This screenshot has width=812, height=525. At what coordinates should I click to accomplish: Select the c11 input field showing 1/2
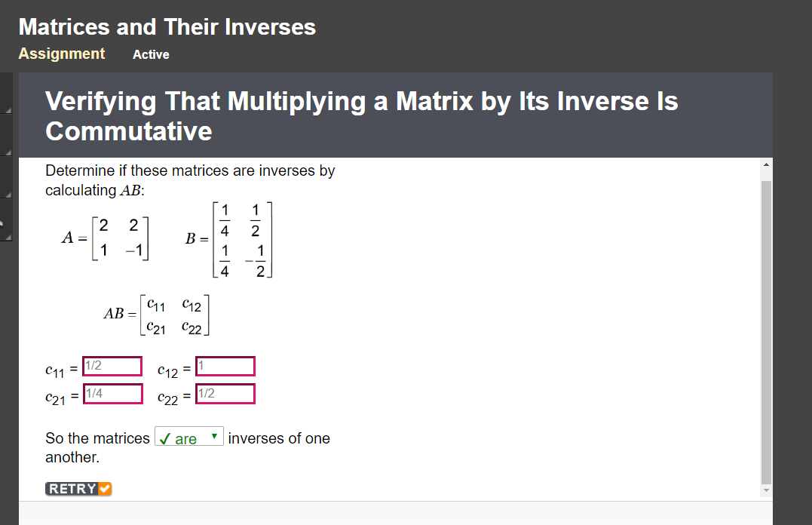(112, 366)
